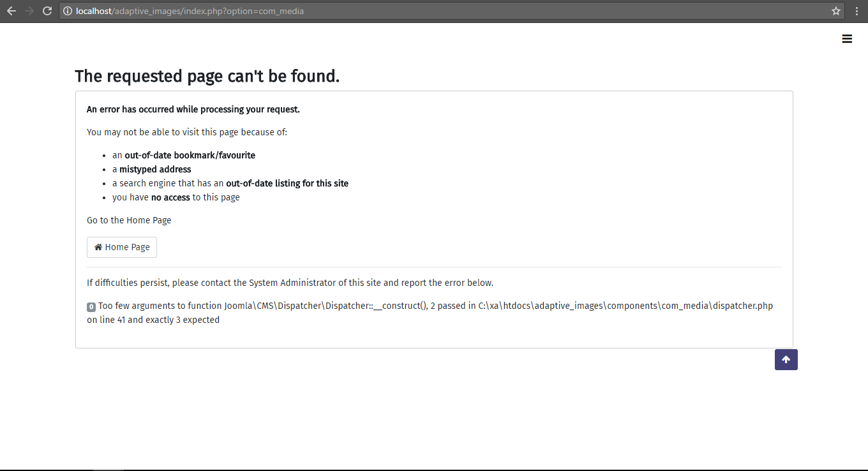868x471 pixels.
Task: Click heading "The requested page can't be found."
Action: pyautogui.click(x=207, y=76)
